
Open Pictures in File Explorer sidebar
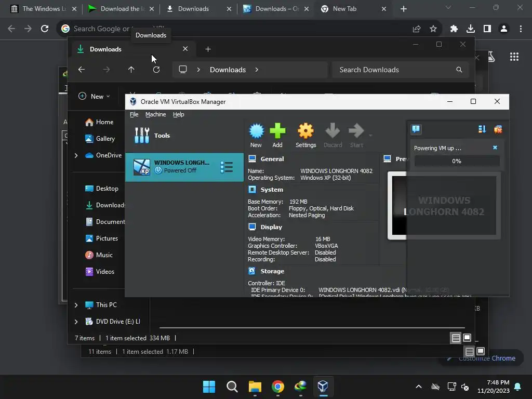[x=102, y=238]
